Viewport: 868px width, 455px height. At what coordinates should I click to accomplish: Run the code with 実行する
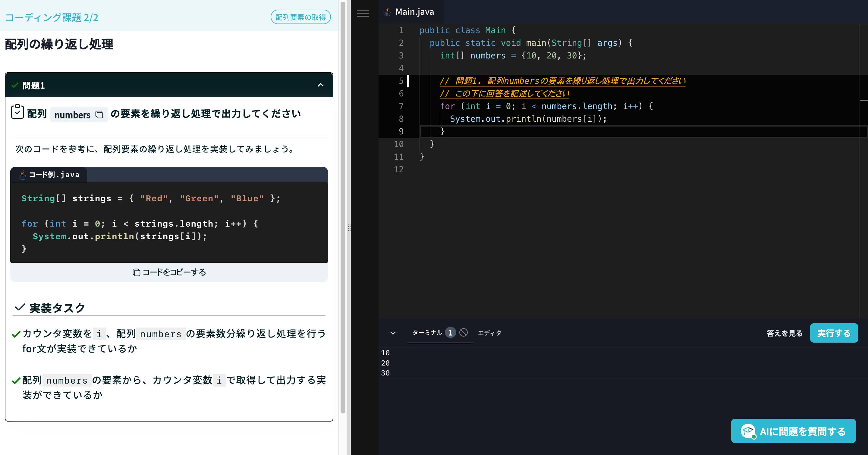[x=834, y=333]
